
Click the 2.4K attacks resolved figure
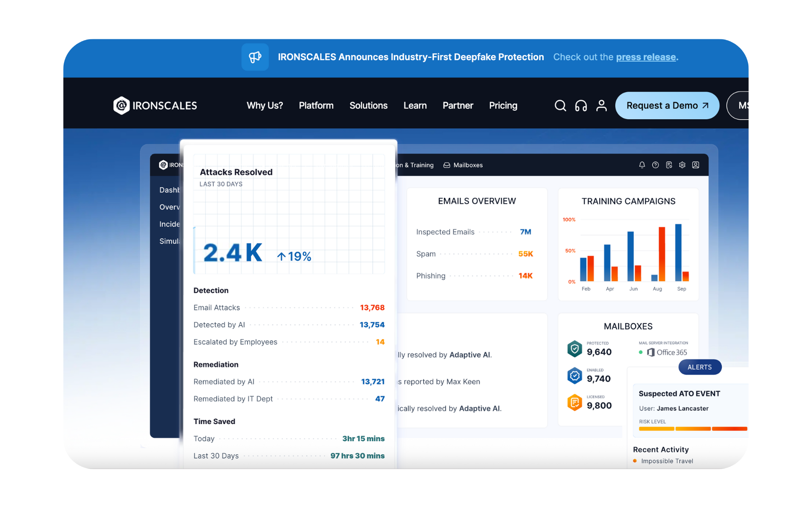(x=232, y=253)
